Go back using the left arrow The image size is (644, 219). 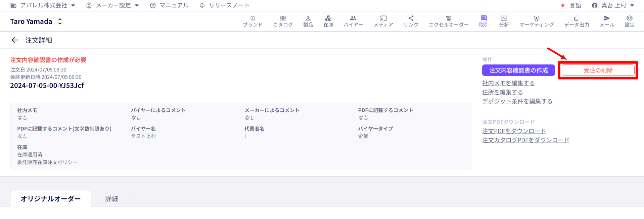(15, 40)
